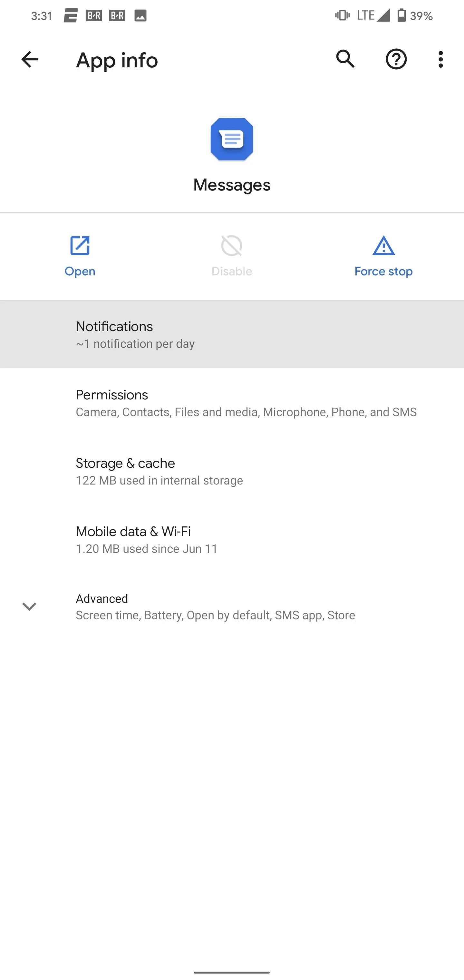Tap the Force stop warning triangle icon
This screenshot has width=464, height=980.
383,245
